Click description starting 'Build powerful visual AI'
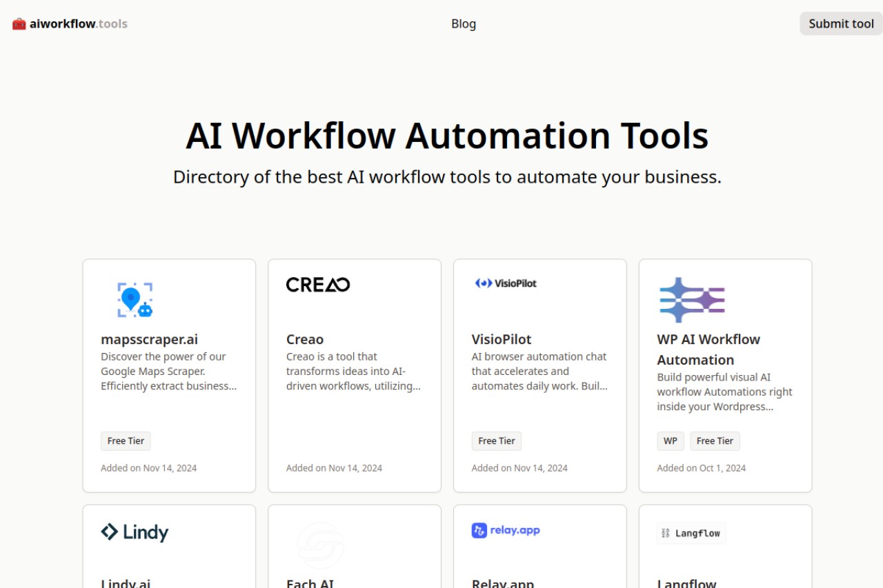 [x=724, y=392]
